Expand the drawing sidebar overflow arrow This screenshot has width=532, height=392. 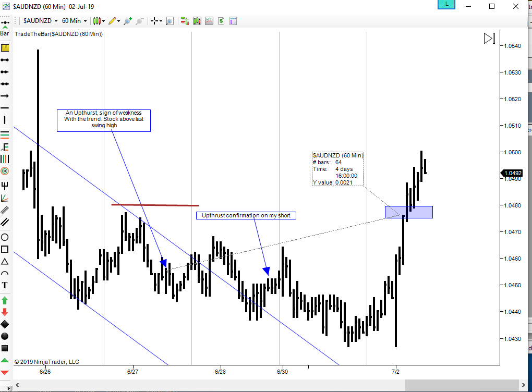(8, 388)
